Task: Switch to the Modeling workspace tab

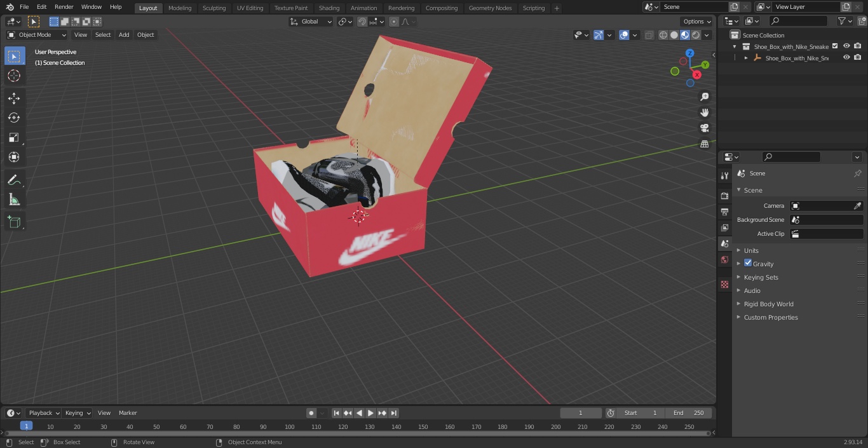Action: click(180, 8)
